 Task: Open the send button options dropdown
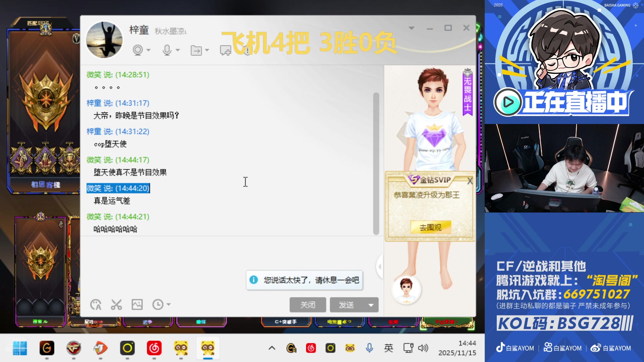371,305
